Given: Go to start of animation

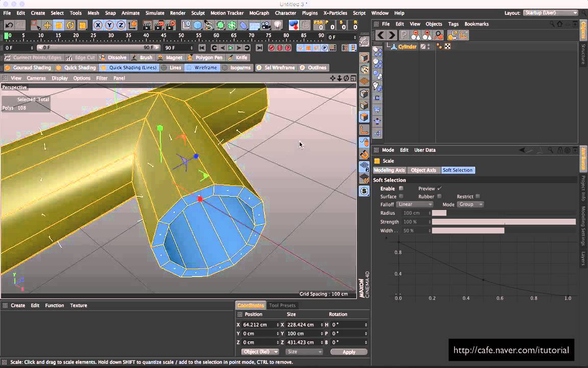Looking at the screenshot, I should click(x=202, y=48).
